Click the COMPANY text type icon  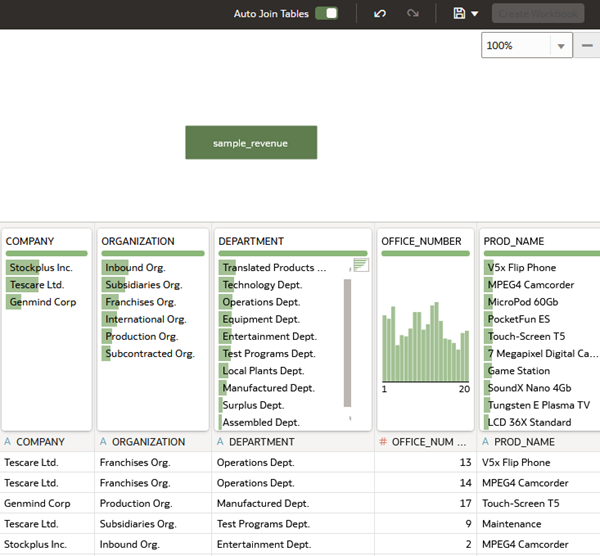[8, 442]
